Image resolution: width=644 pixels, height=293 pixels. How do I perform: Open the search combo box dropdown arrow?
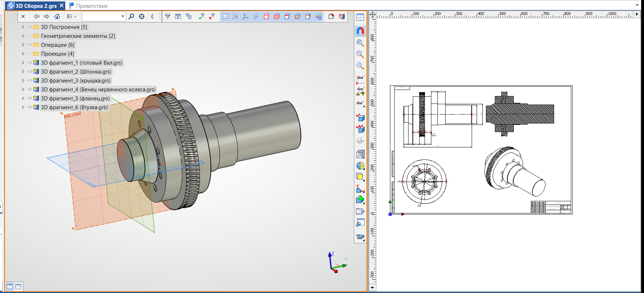coord(123,16)
